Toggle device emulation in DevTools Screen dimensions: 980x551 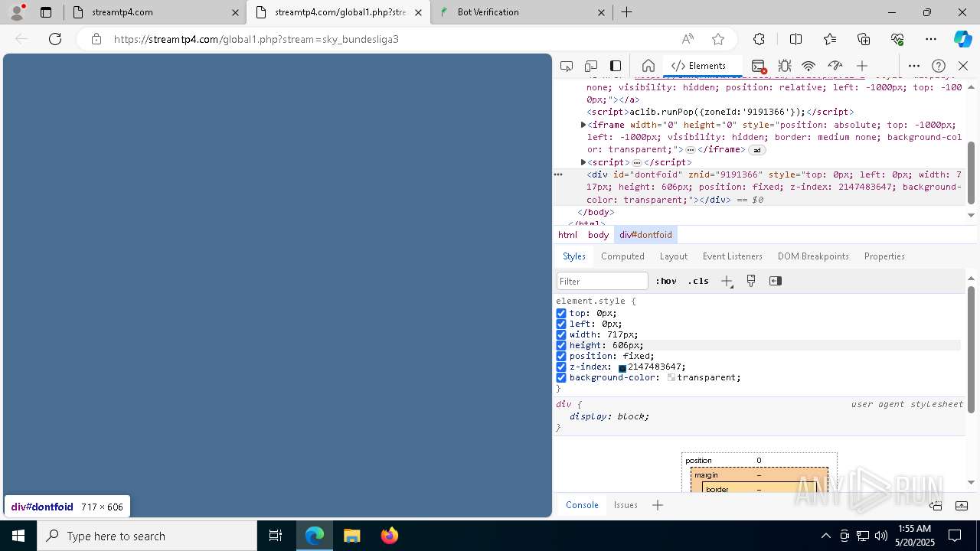pyautogui.click(x=591, y=66)
